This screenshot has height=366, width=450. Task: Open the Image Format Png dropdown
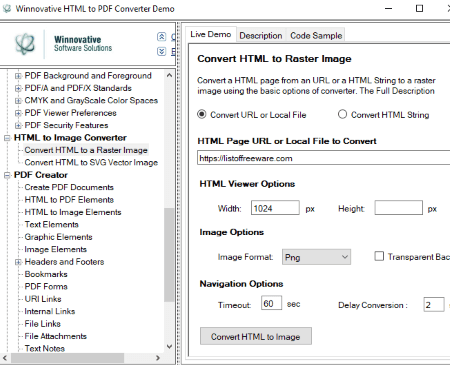click(x=316, y=257)
